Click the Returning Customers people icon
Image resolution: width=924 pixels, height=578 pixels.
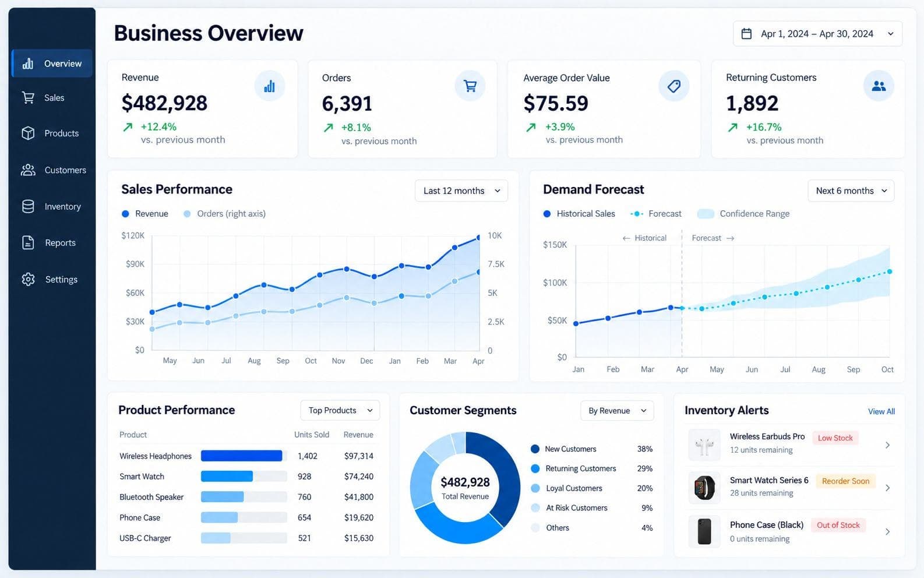(x=879, y=86)
